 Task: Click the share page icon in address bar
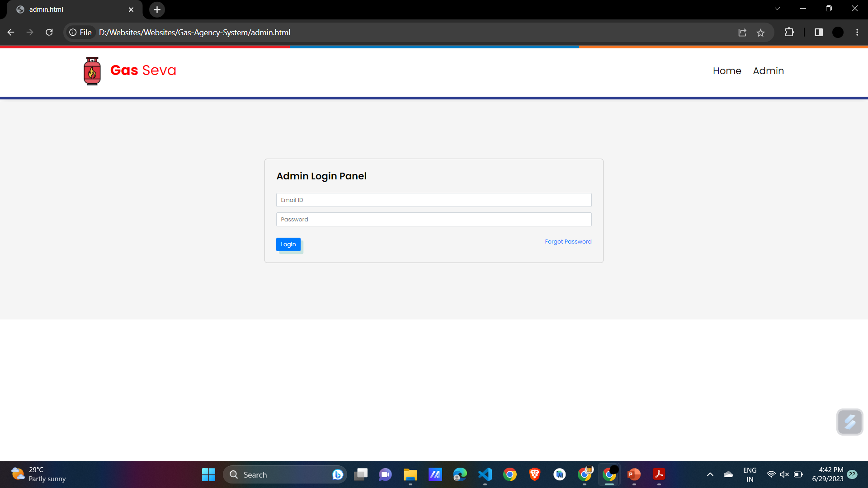coord(743,32)
